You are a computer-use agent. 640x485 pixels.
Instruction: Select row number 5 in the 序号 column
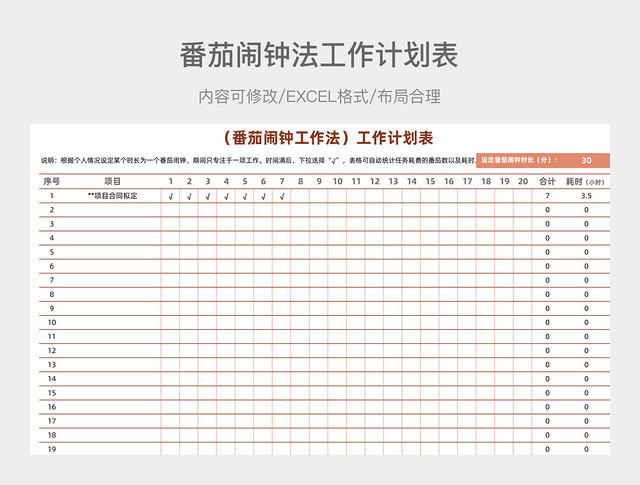click(x=52, y=252)
